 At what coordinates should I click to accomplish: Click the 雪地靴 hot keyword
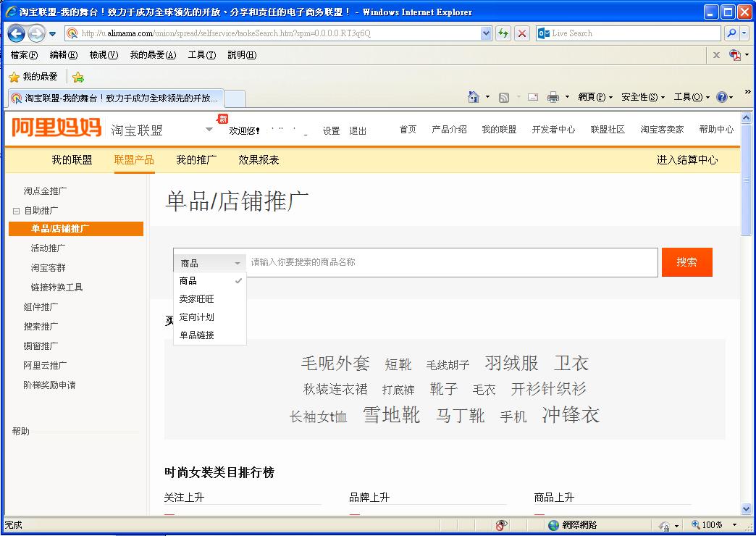click(392, 415)
